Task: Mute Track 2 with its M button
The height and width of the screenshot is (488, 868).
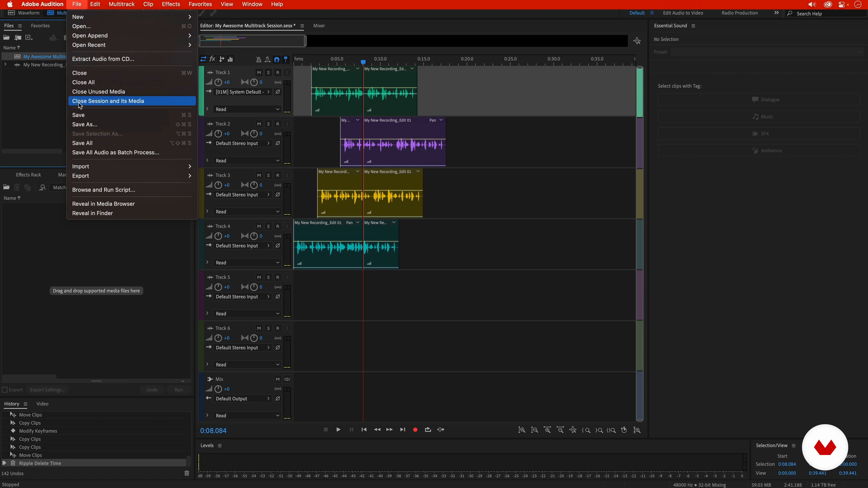Action: [x=259, y=124]
